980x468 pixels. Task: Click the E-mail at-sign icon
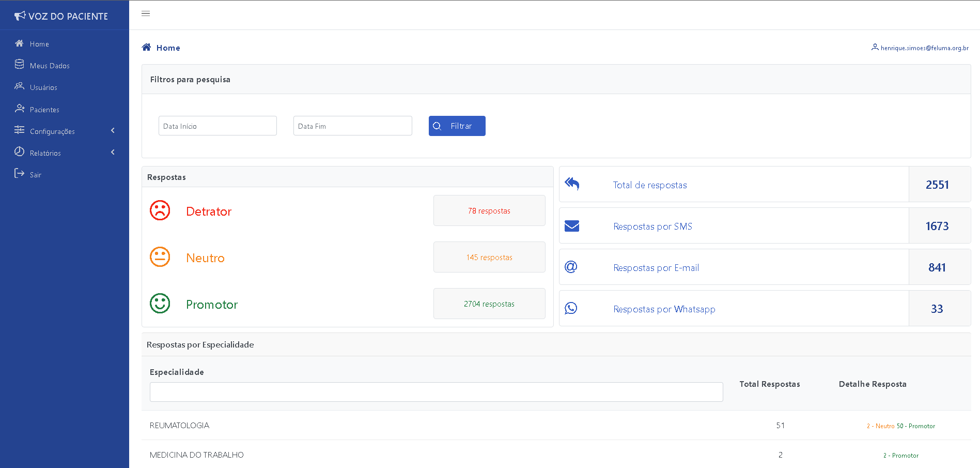pos(571,267)
